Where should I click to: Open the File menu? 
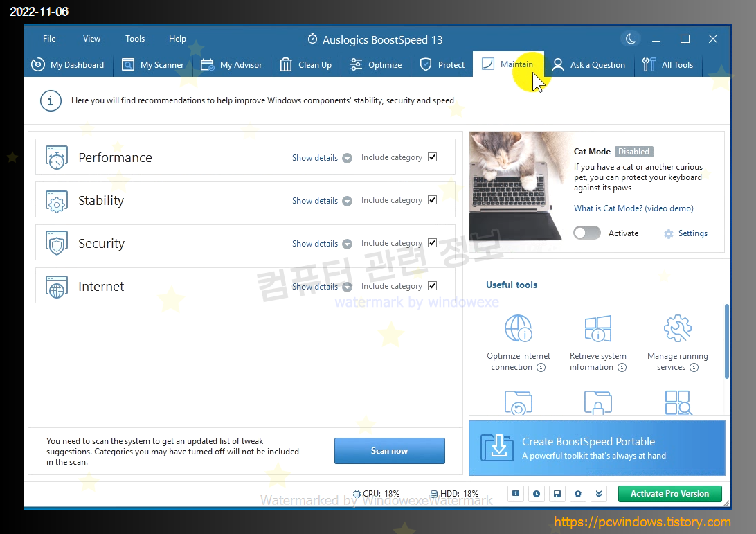click(x=49, y=39)
